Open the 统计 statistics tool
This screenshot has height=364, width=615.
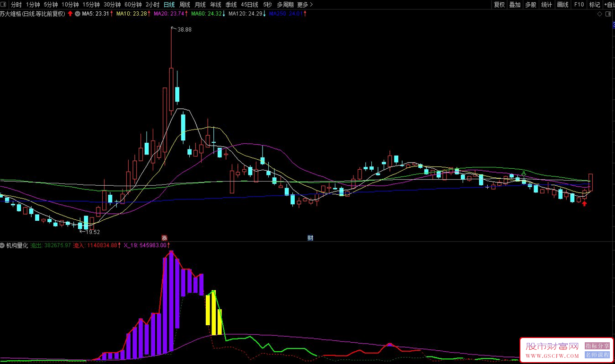click(x=546, y=5)
